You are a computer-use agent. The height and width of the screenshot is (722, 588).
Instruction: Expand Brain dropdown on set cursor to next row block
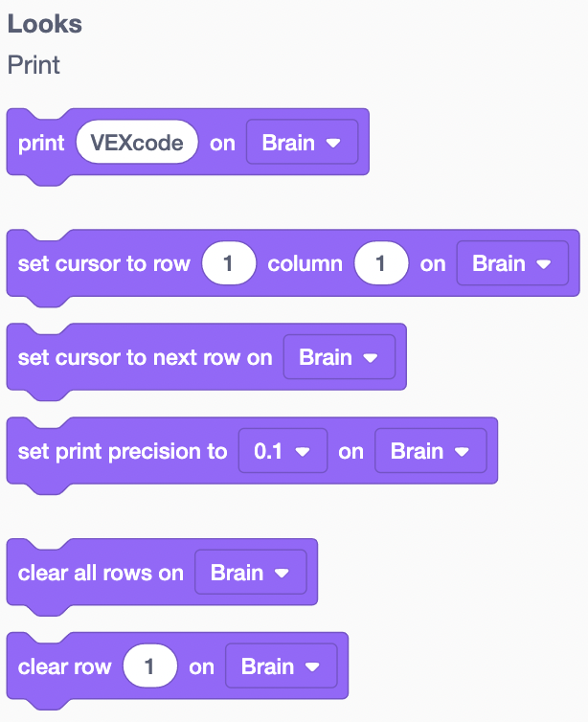pos(339,357)
